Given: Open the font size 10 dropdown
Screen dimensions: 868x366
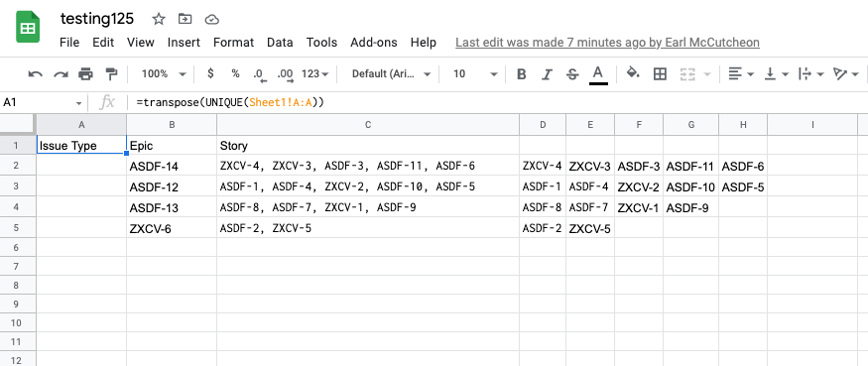Looking at the screenshot, I should [x=475, y=73].
